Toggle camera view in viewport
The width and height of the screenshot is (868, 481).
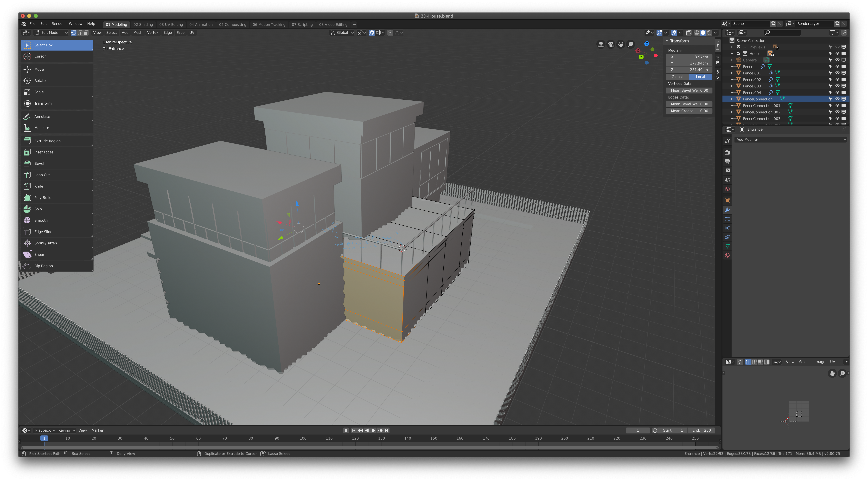coord(611,44)
